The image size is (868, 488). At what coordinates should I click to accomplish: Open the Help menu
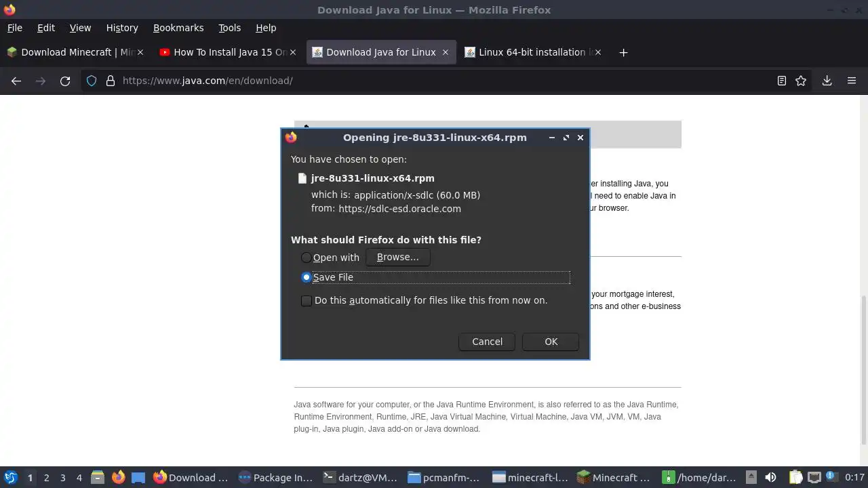coord(266,28)
